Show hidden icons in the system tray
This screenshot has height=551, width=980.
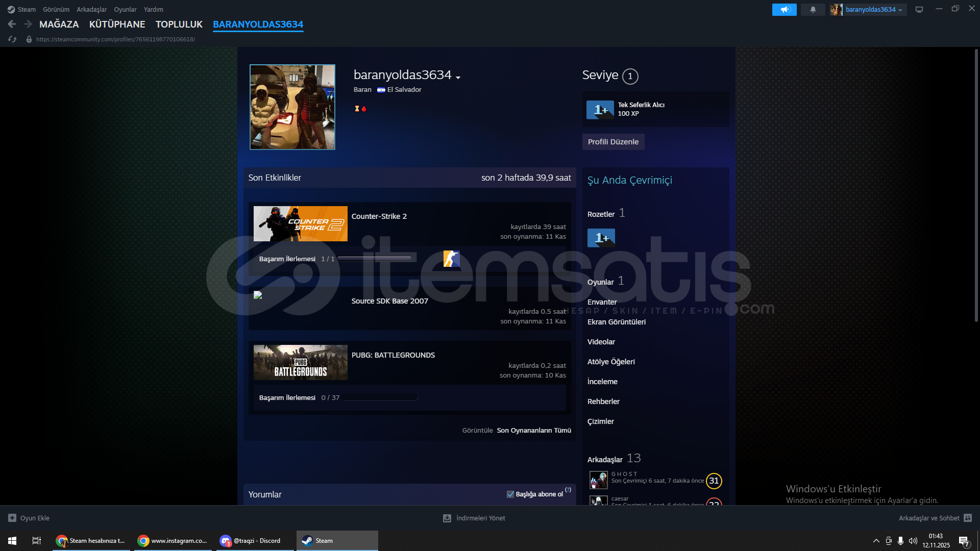tap(876, 541)
